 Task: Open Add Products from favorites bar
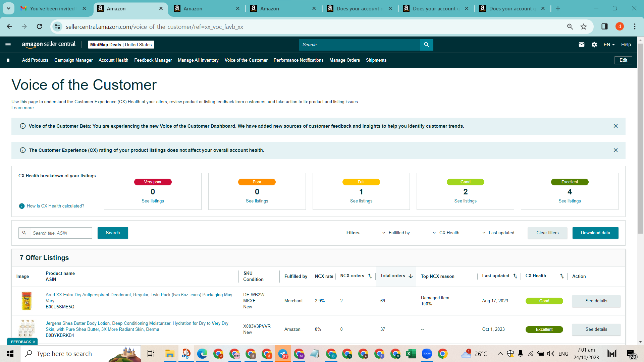coord(35,60)
